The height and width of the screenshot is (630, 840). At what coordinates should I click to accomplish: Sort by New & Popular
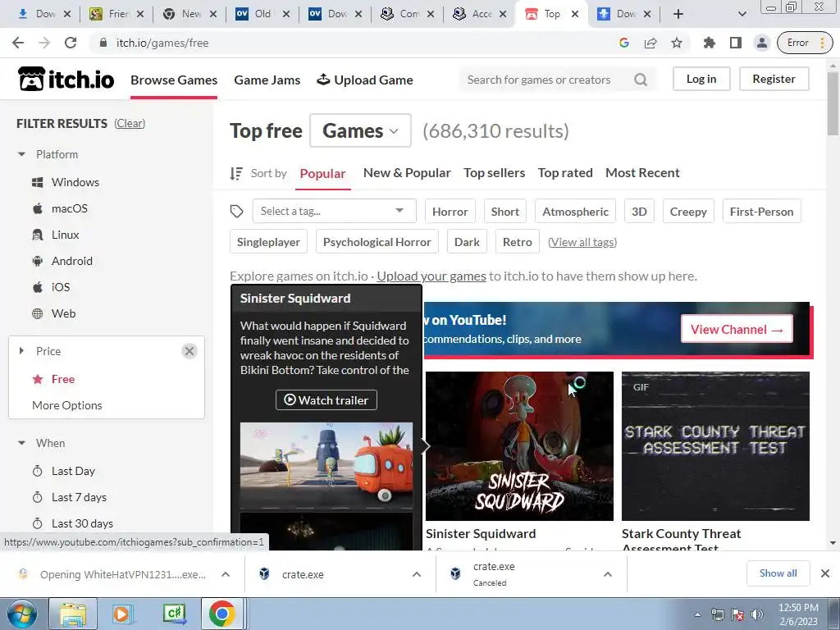pyautogui.click(x=407, y=173)
